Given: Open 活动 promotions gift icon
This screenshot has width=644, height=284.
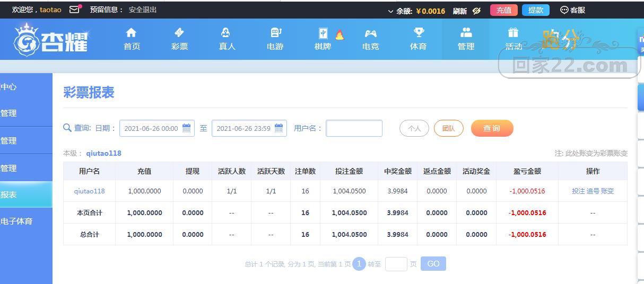Looking at the screenshot, I should pyautogui.click(x=513, y=32).
